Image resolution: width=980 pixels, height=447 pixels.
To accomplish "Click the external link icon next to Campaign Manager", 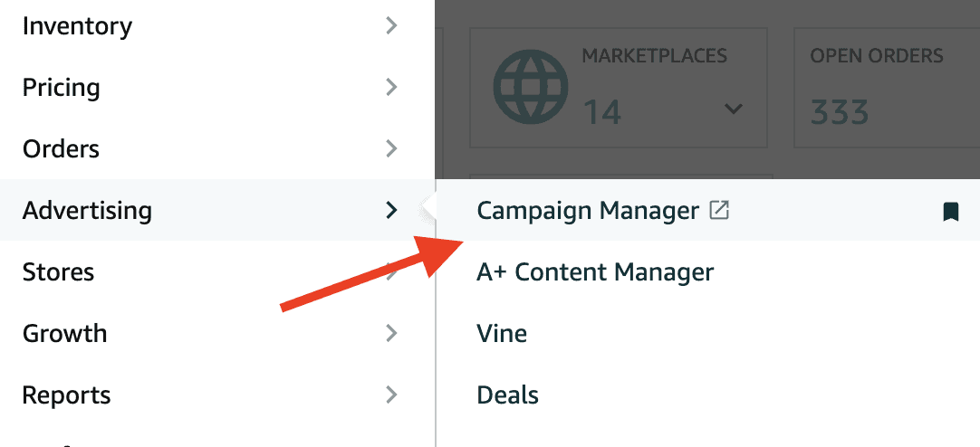I will click(x=719, y=211).
